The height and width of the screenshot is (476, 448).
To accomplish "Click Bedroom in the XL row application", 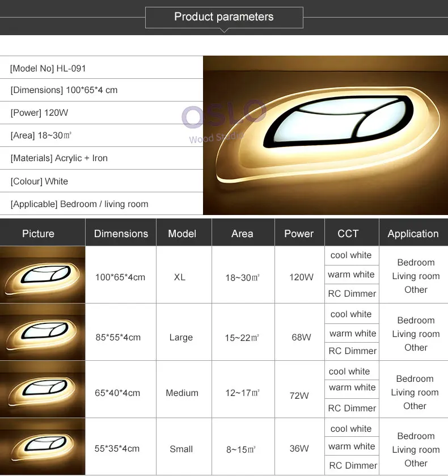I will point(416,262).
